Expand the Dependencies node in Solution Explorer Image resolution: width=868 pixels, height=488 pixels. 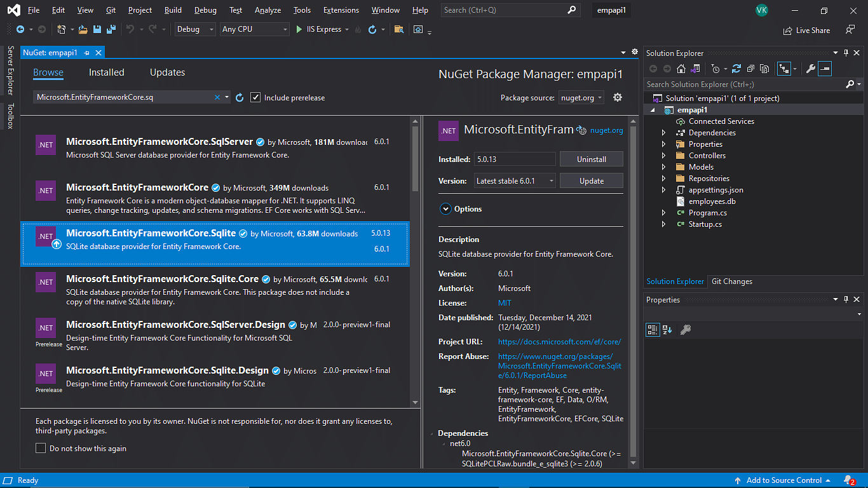click(663, 133)
